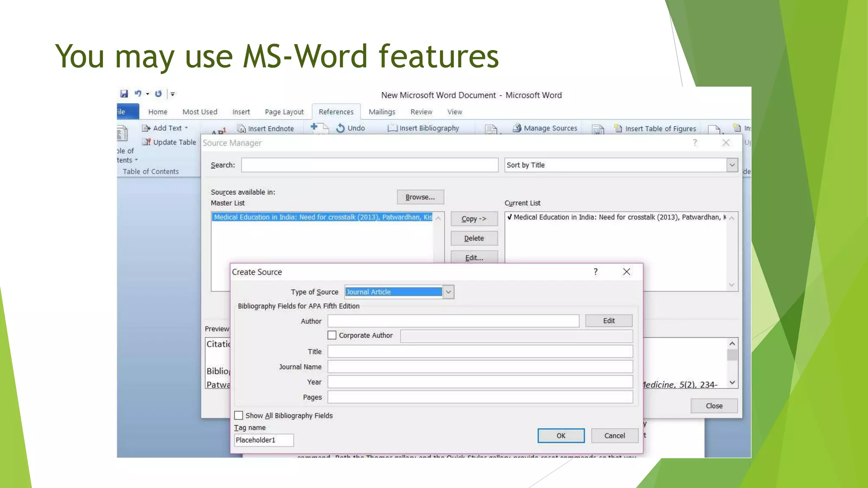Click Insert Table of Figures
Screen dimensions: 868x488
(x=655, y=128)
